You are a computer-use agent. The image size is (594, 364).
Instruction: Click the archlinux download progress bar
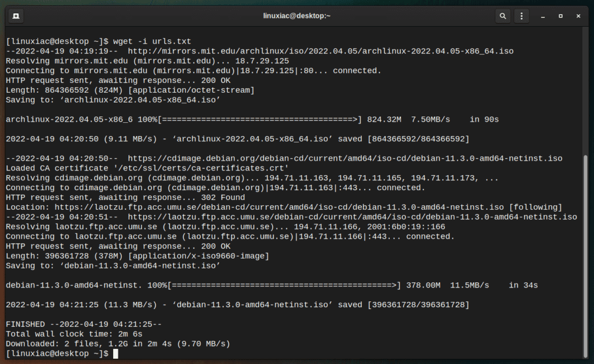pos(259,119)
